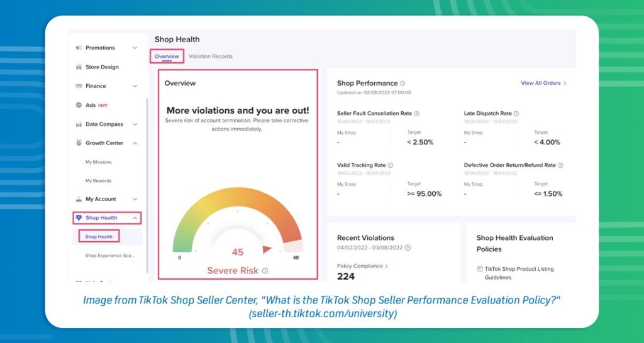Click 'Shop Health Evaluation Policies' heading
644x343 pixels.
pyautogui.click(x=514, y=243)
